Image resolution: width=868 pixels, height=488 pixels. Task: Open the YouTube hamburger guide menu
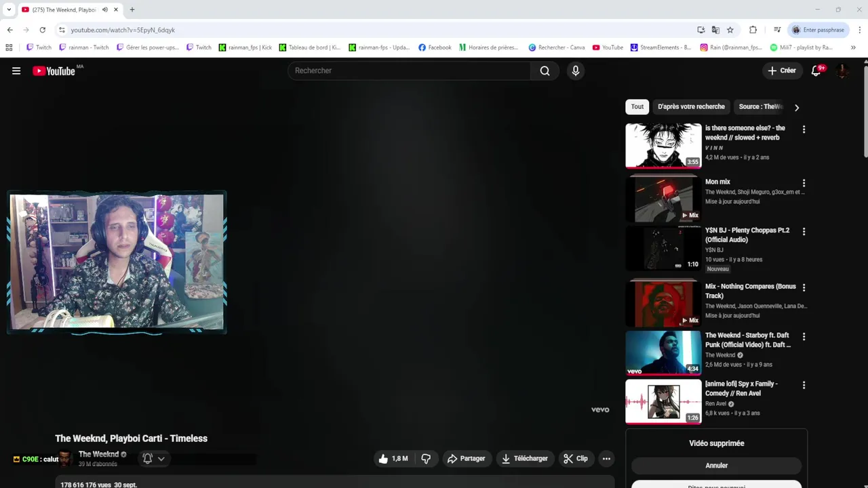click(16, 70)
